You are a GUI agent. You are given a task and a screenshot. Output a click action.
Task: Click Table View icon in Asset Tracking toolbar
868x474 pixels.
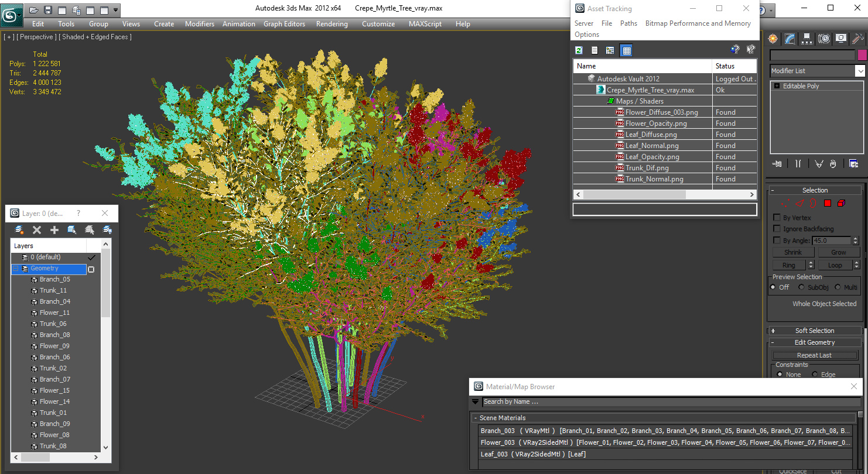tap(626, 50)
